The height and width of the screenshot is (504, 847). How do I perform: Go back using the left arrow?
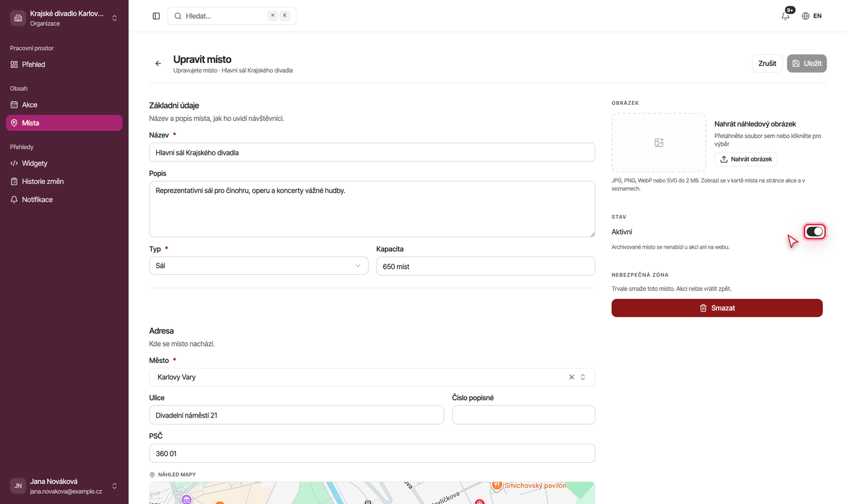(159, 64)
